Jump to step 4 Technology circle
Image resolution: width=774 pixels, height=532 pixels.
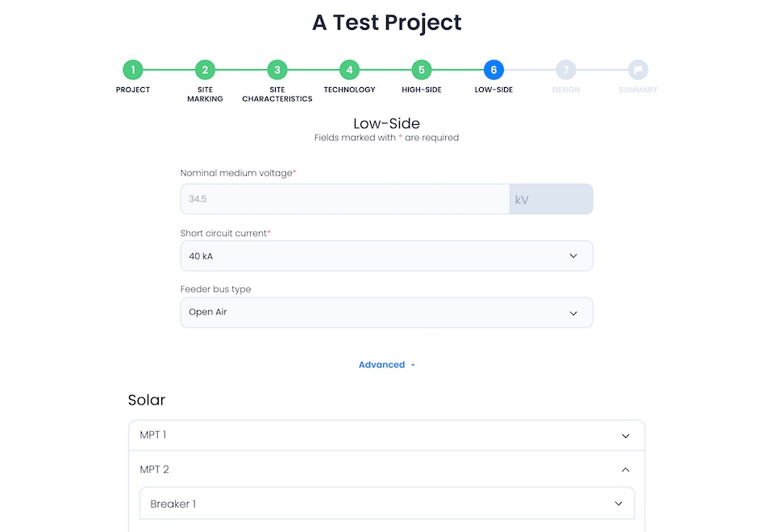(349, 69)
